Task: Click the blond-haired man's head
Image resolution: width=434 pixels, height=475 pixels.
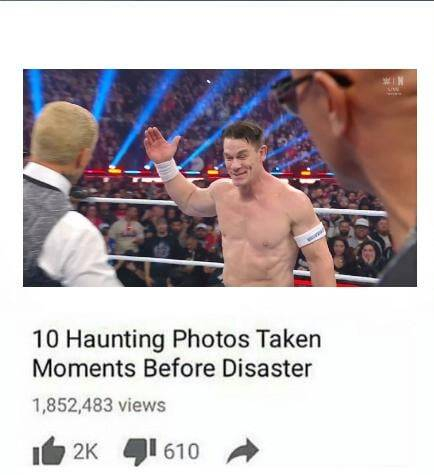Action: point(63,133)
